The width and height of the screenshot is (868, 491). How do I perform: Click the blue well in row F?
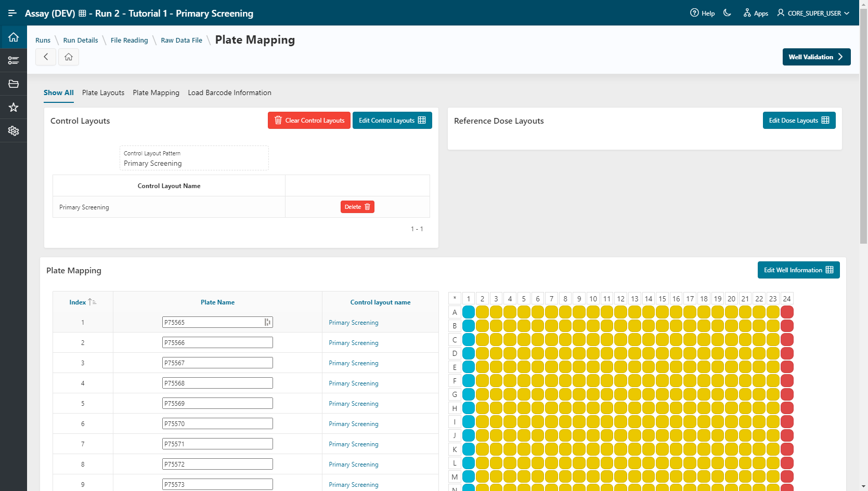tap(469, 380)
